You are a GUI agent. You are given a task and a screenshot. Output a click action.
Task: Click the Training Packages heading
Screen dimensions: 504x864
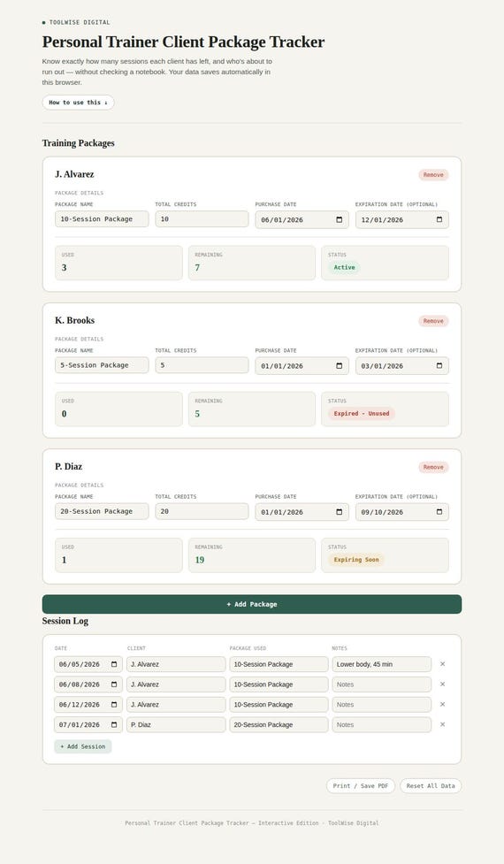pos(78,143)
